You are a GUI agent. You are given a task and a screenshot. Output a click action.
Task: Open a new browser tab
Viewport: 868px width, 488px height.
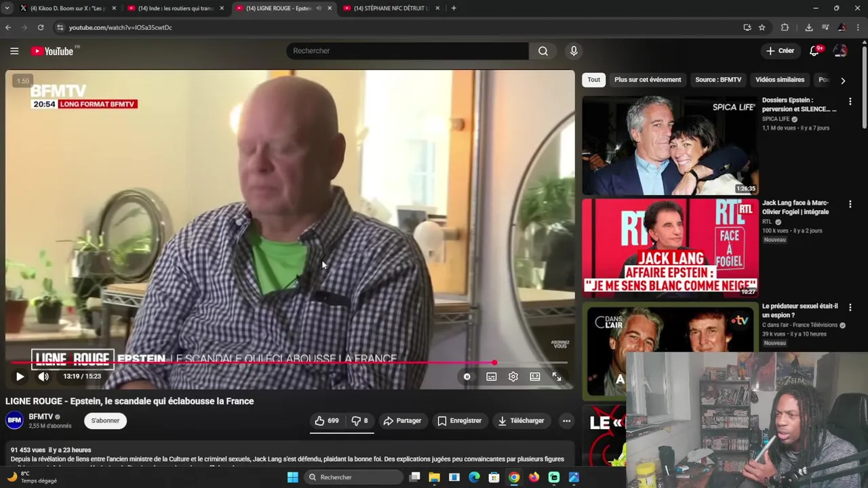click(x=454, y=8)
